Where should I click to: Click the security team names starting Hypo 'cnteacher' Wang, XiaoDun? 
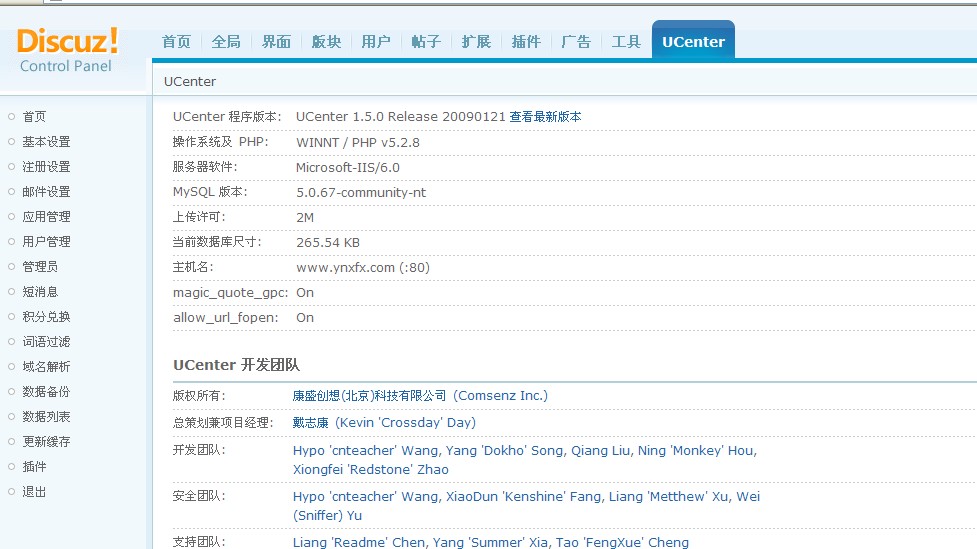pyautogui.click(x=526, y=506)
